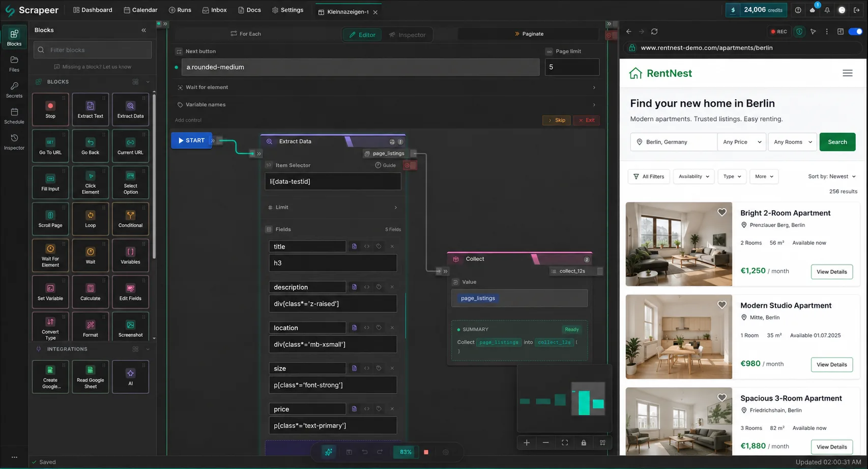868x469 pixels.
Task: Open the Files sidebar panel
Action: point(14,64)
